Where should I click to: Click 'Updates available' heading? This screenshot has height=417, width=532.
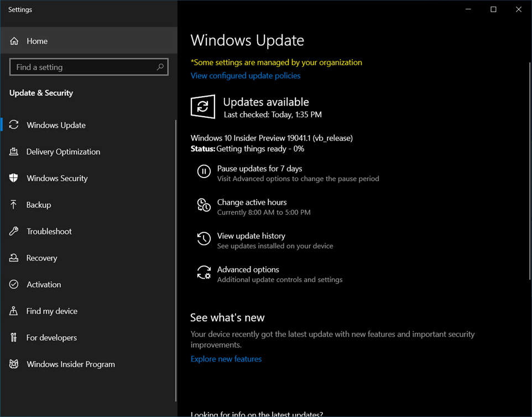coord(266,102)
